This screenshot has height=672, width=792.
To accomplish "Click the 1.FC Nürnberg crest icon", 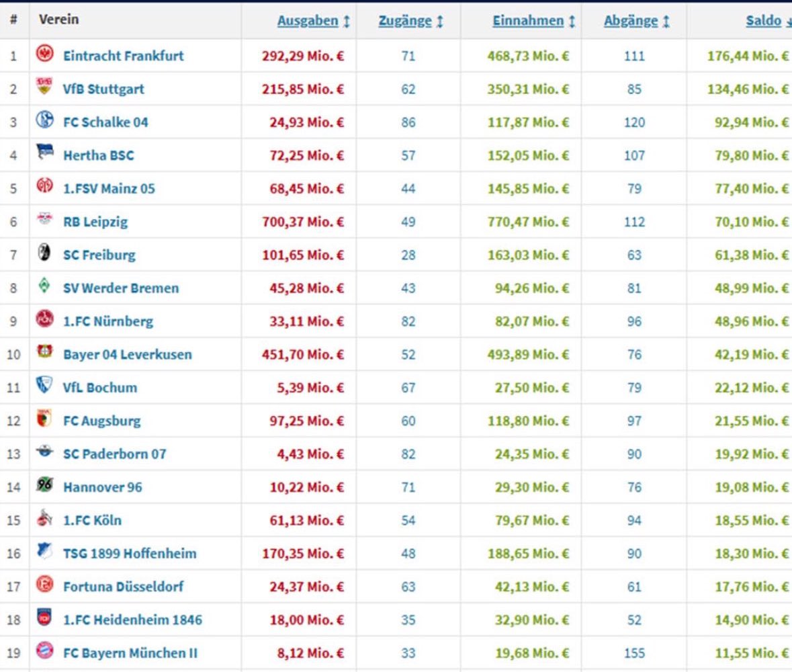I will click(x=44, y=319).
